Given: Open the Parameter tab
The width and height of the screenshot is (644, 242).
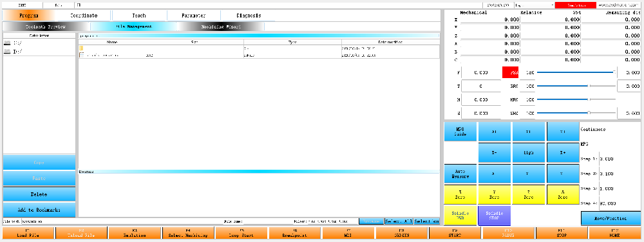Looking at the screenshot, I should pos(193,15).
